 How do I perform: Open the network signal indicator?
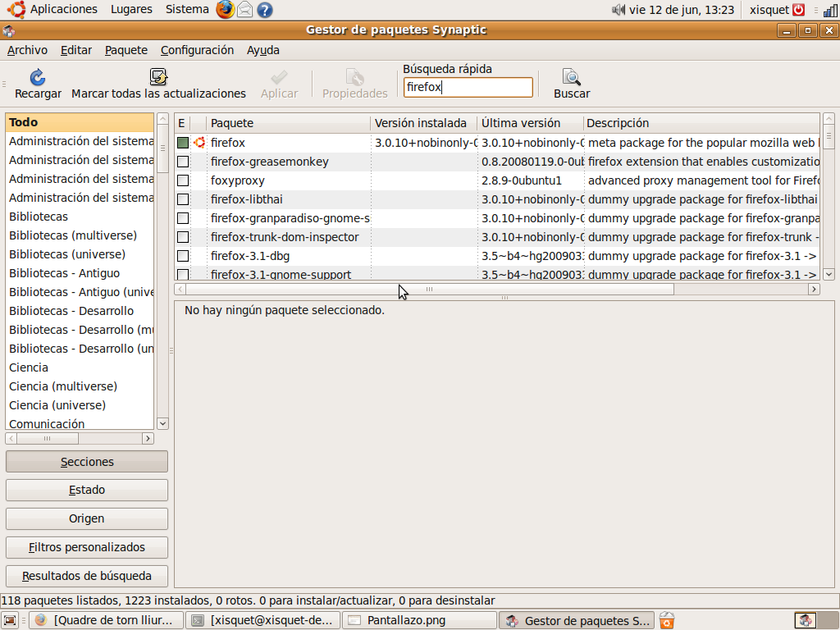[x=830, y=10]
